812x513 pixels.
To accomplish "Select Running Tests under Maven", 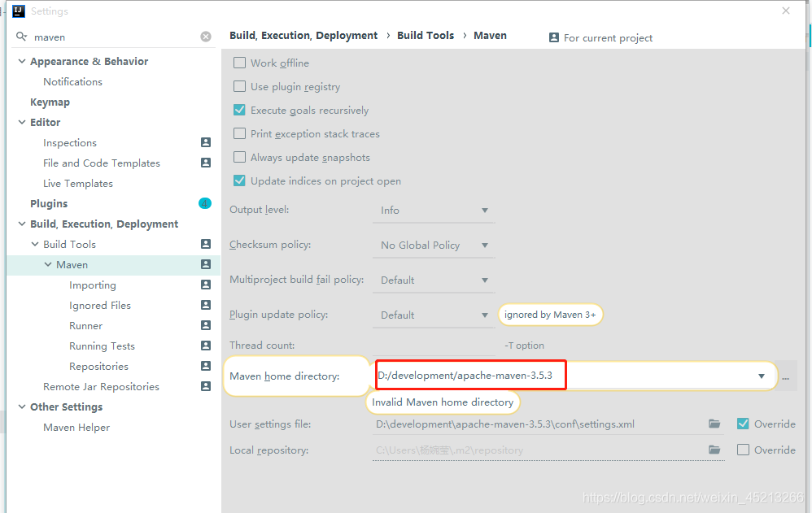I will (102, 346).
